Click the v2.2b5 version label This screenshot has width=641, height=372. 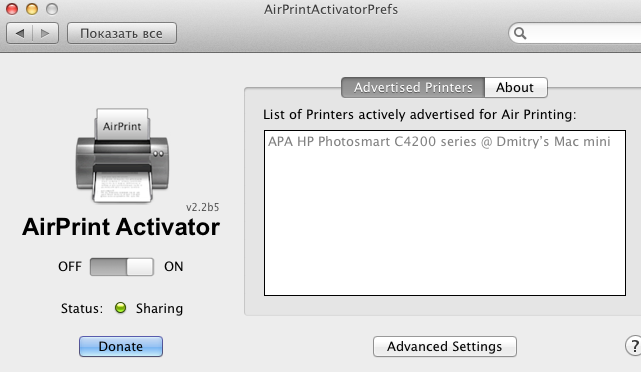pos(202,207)
